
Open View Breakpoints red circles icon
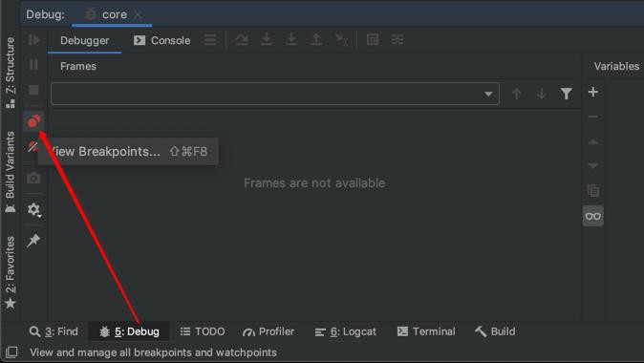coord(33,121)
